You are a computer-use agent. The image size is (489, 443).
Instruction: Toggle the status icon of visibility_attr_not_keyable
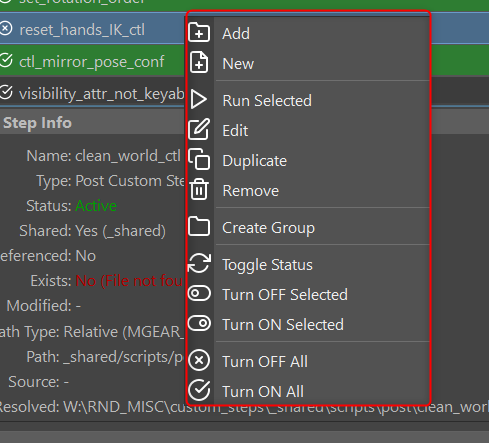[6, 92]
